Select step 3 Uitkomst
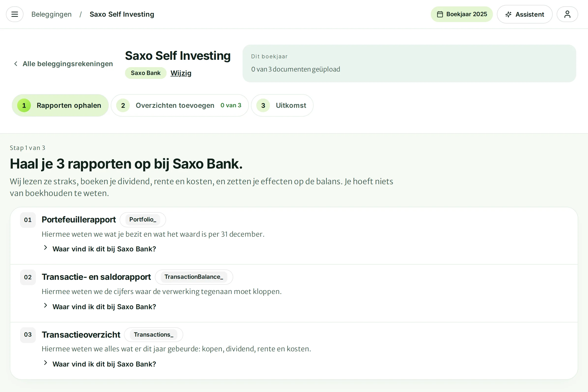This screenshot has height=392, width=588. [282, 105]
